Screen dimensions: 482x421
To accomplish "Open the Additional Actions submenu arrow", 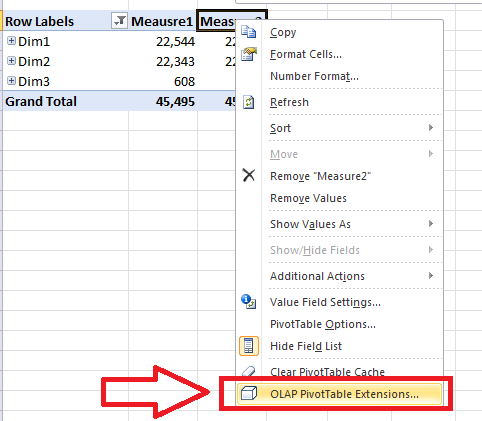I will pos(431,276).
